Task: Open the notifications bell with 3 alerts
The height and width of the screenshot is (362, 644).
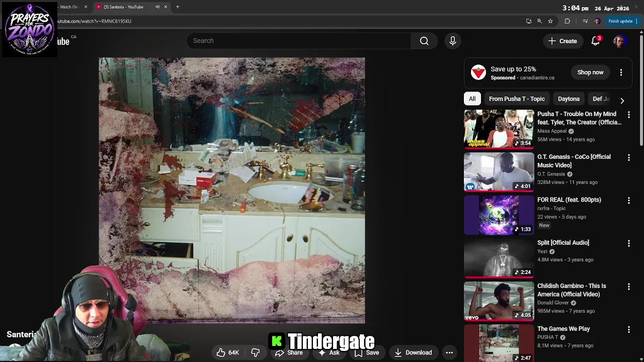Action: coord(596,41)
